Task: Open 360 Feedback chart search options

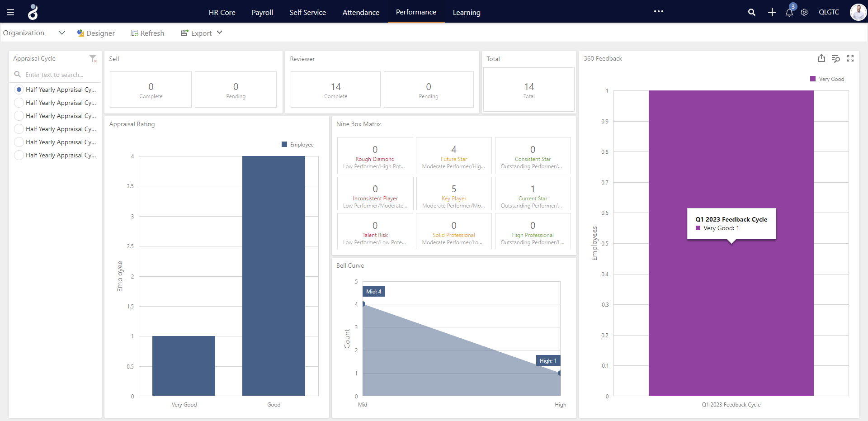Action: (x=836, y=58)
